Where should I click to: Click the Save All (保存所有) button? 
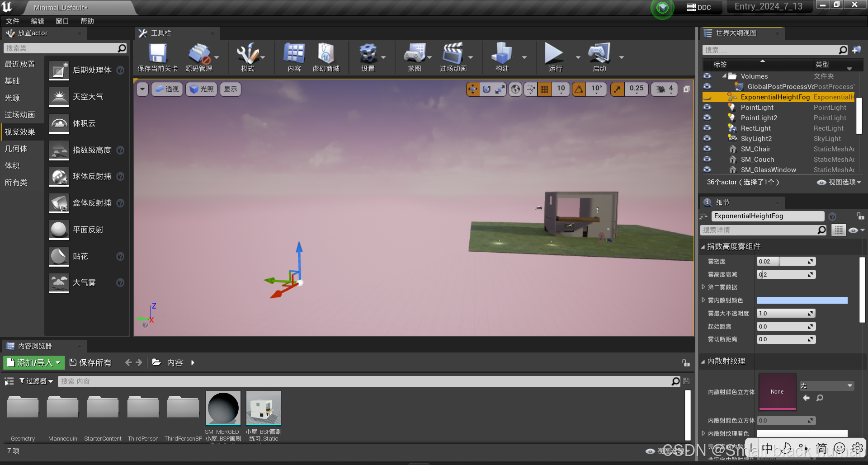tap(90, 363)
